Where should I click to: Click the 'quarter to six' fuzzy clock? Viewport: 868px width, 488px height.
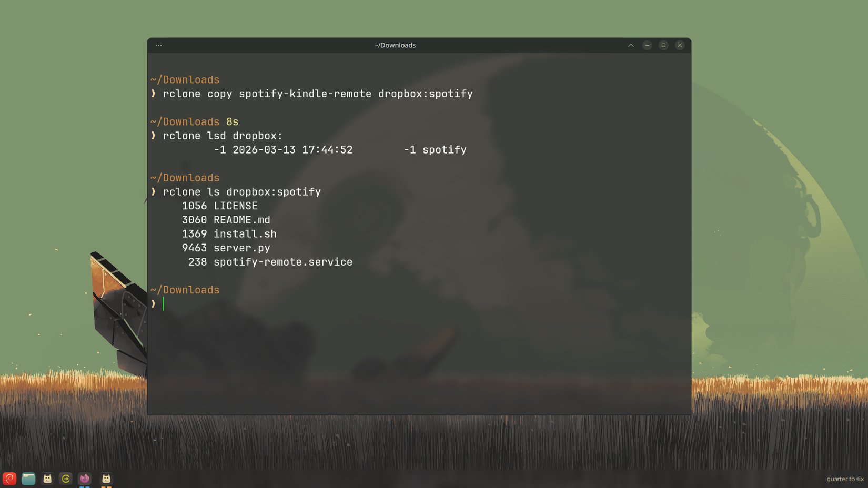point(845,479)
